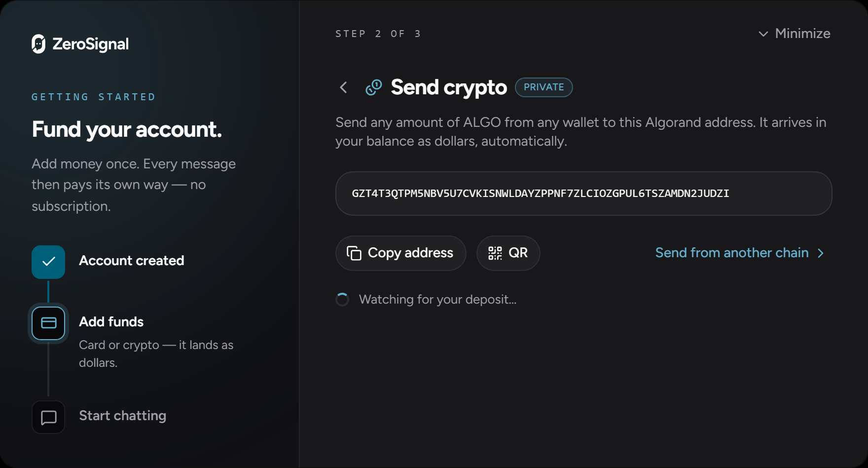Click the PRIVATE badge

pos(544,87)
